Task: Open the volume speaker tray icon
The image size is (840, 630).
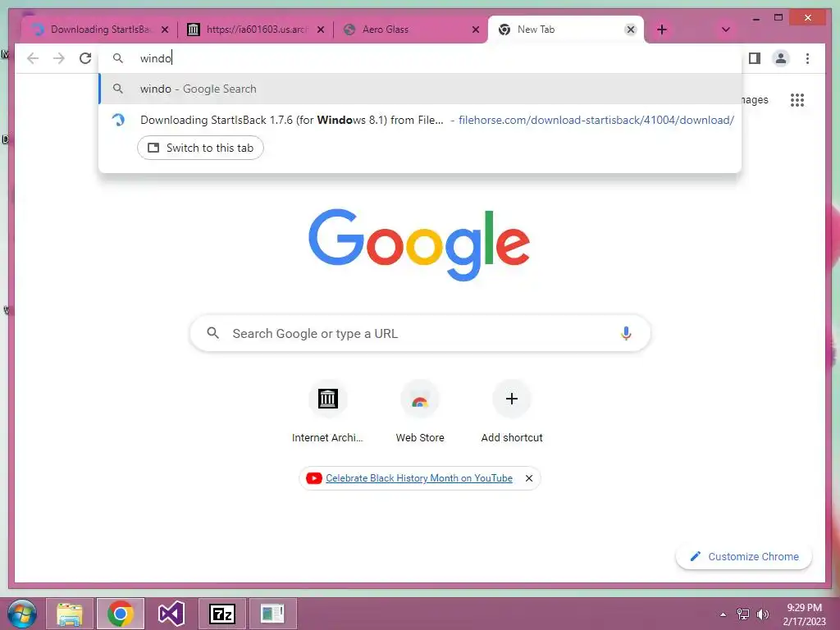Action: 762,614
